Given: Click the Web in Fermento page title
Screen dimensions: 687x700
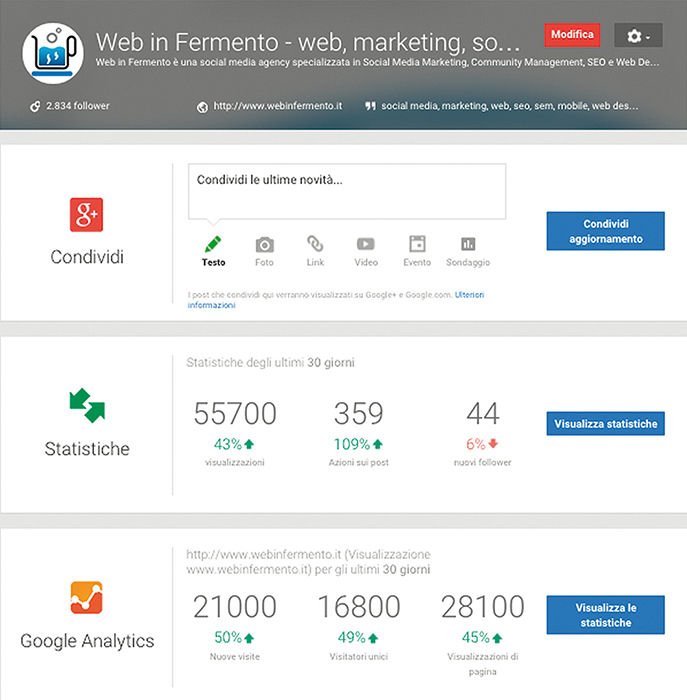Looking at the screenshot, I should pos(308,42).
